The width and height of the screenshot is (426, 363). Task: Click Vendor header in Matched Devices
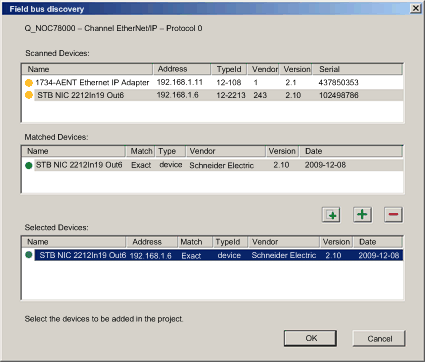(226, 151)
